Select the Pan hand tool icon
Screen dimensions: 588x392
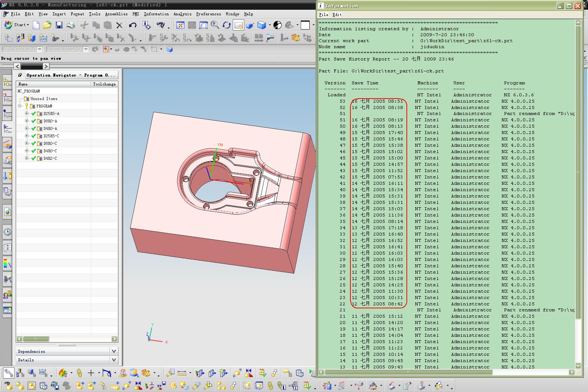pyautogui.click(x=238, y=25)
